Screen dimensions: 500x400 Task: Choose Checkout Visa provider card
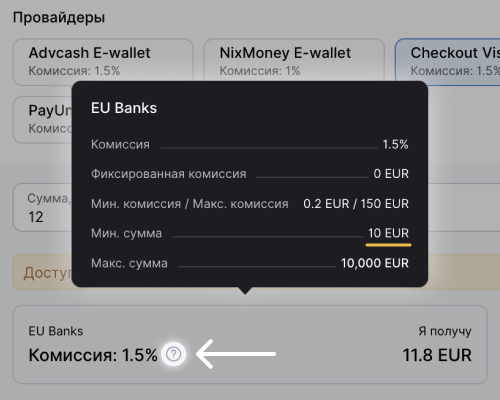click(x=447, y=62)
